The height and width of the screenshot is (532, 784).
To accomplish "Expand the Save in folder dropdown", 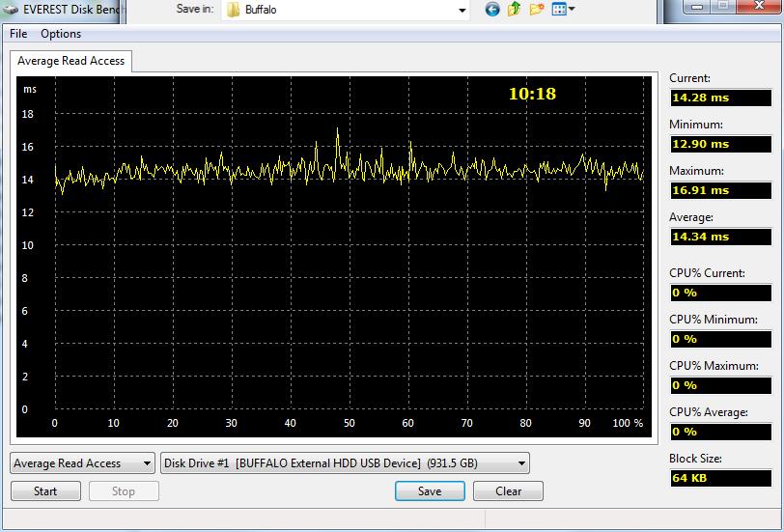I will click(x=462, y=10).
